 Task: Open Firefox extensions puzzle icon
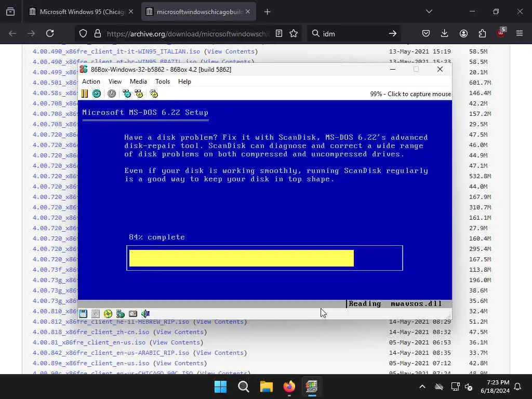482,33
